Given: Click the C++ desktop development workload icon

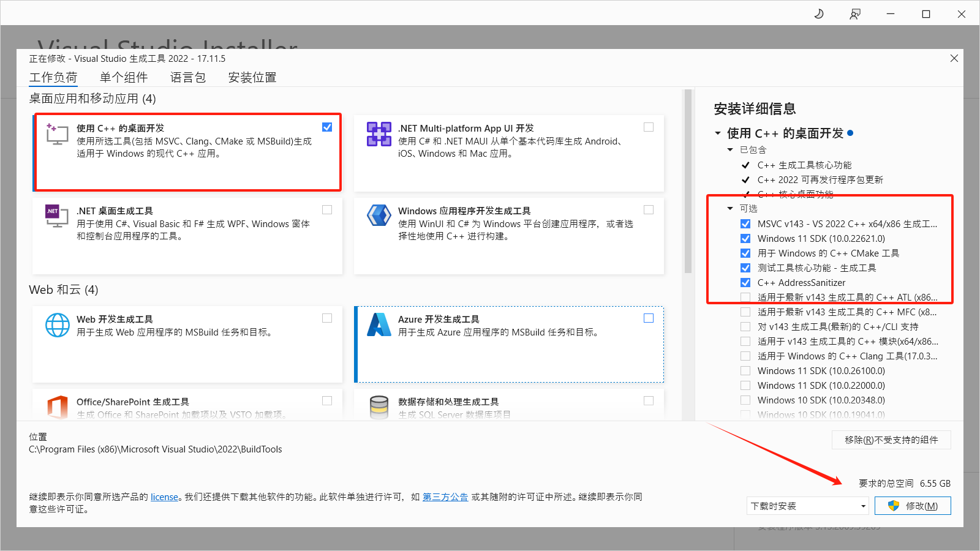Looking at the screenshot, I should [x=57, y=133].
